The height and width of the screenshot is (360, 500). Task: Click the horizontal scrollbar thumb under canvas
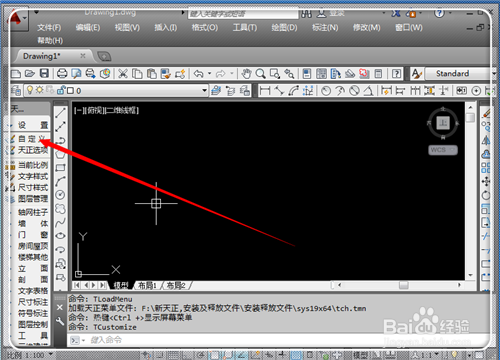(x=404, y=285)
